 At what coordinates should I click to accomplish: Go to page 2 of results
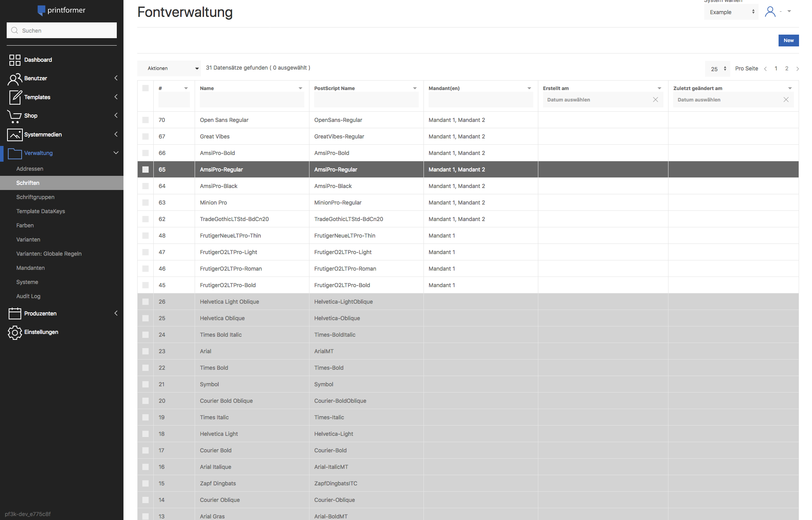coord(786,68)
